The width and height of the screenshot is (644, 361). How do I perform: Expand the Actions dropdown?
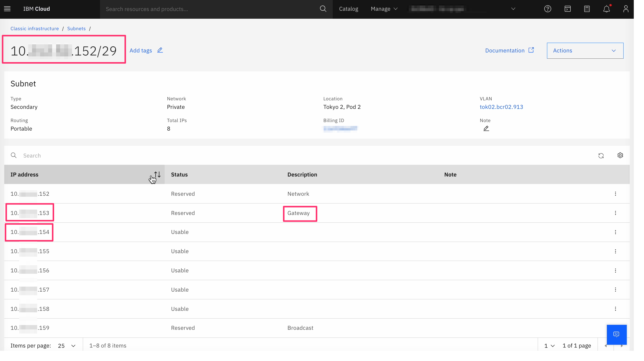585,50
